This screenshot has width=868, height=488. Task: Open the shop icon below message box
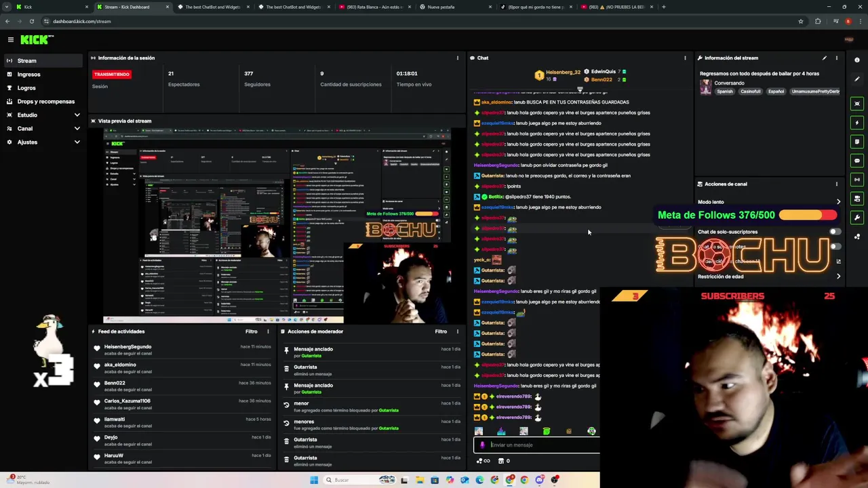501,461
